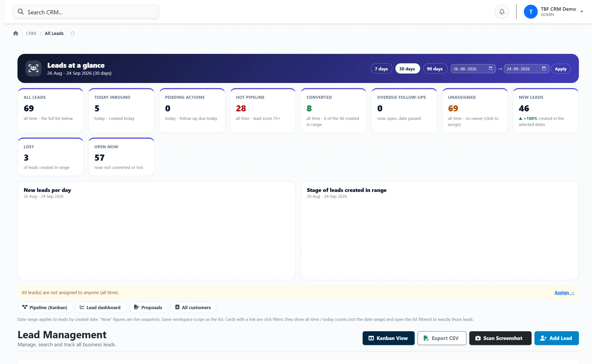The width and height of the screenshot is (592, 364).
Task: Open start date calendar picker icon
Action: coord(490,68)
